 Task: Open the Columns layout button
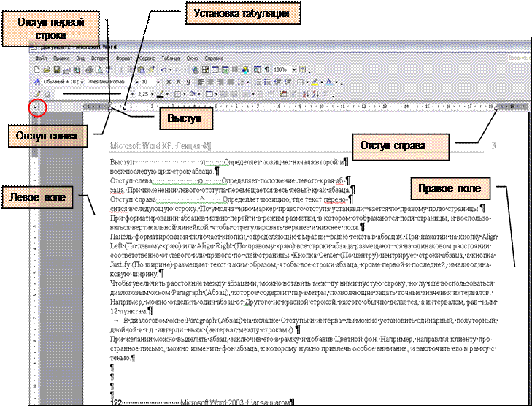click(235, 70)
